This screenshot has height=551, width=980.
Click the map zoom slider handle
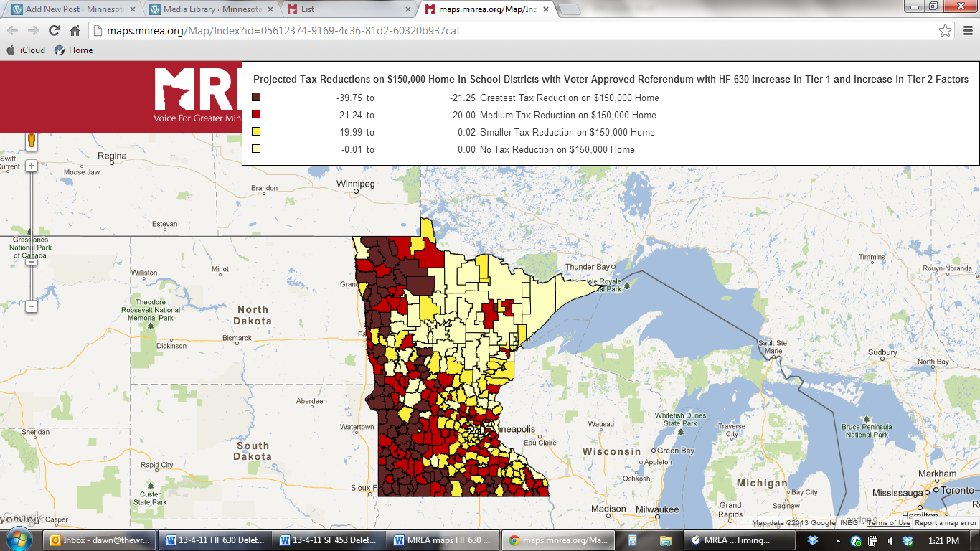point(32,262)
